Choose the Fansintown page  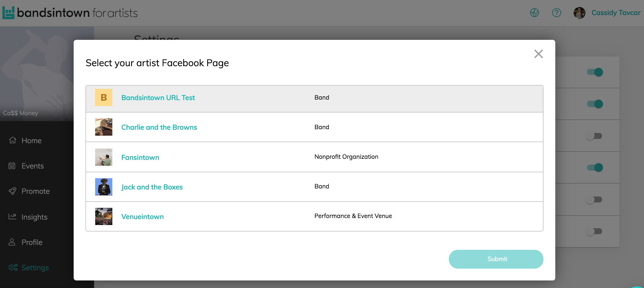tap(314, 157)
